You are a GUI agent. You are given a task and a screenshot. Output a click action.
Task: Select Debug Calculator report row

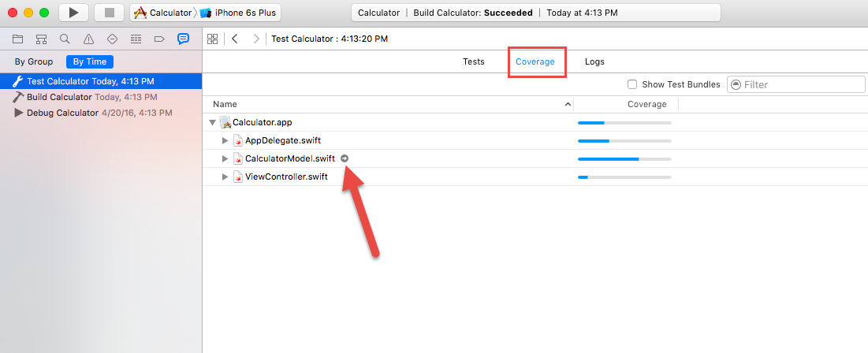[x=101, y=113]
